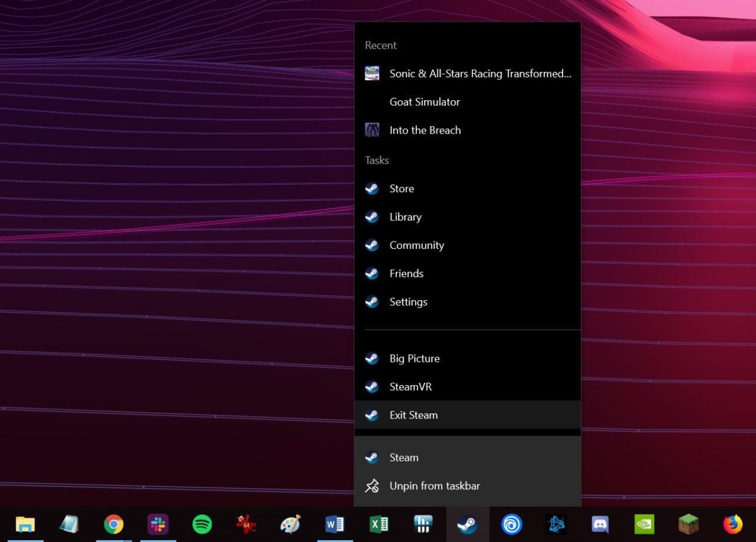Open the red 64 app icon in taskbar

click(x=246, y=524)
